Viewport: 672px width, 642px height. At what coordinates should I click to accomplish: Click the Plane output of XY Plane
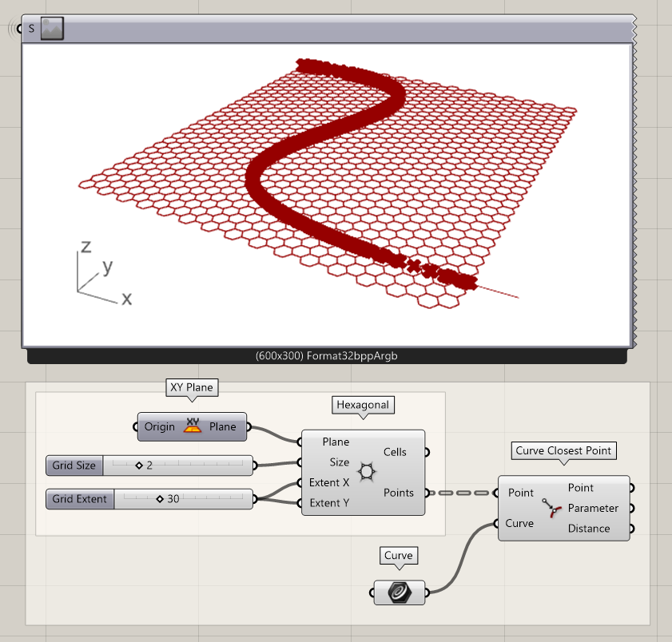click(x=222, y=426)
